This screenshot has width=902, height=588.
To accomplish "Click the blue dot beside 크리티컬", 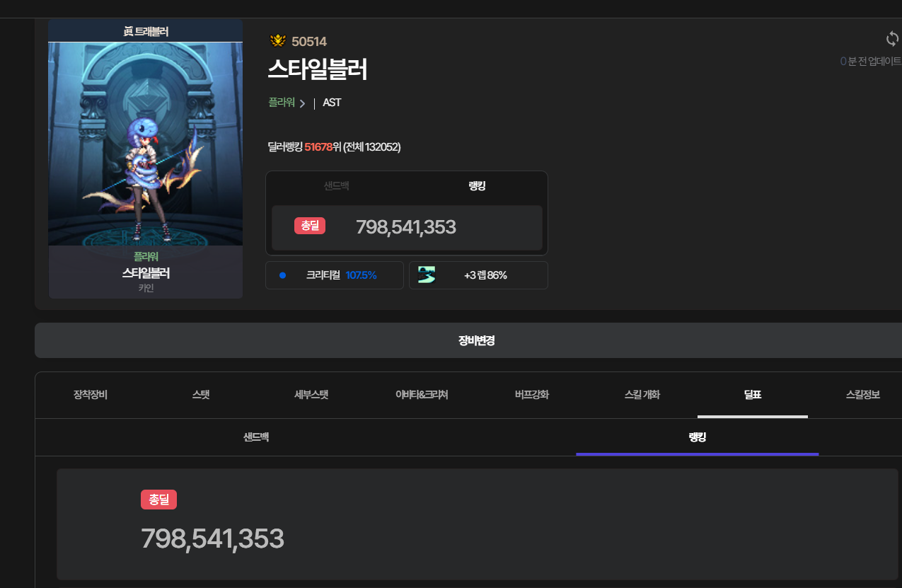I will coord(282,275).
